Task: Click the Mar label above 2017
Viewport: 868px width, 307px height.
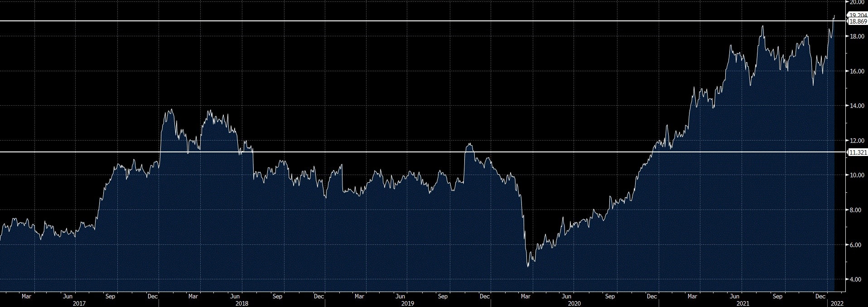Action: point(27,297)
